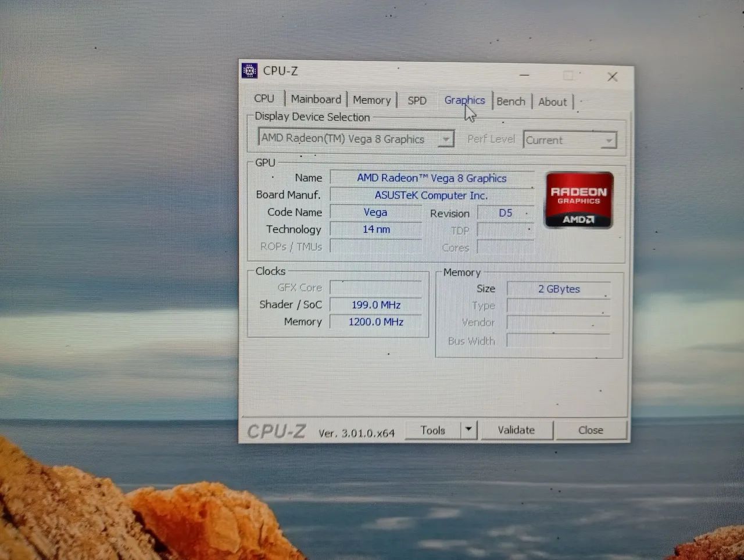Click the CPU-Z title bar app icon
Screen dimensions: 744x560
[x=249, y=71]
